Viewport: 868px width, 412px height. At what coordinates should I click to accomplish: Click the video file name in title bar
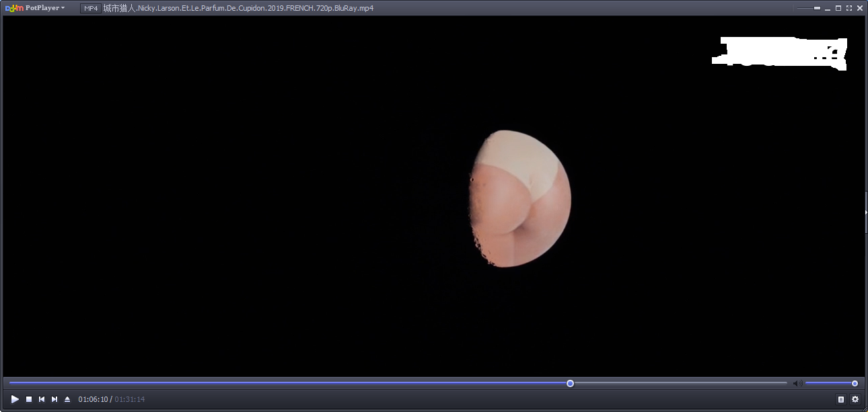click(x=238, y=8)
